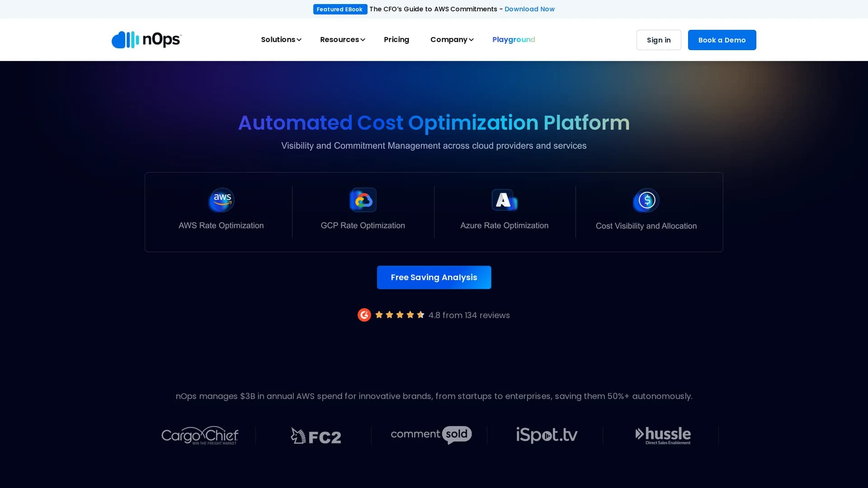The height and width of the screenshot is (488, 868).
Task: Click the 'Automated Cost Optimization Platform' headline
Action: click(434, 123)
